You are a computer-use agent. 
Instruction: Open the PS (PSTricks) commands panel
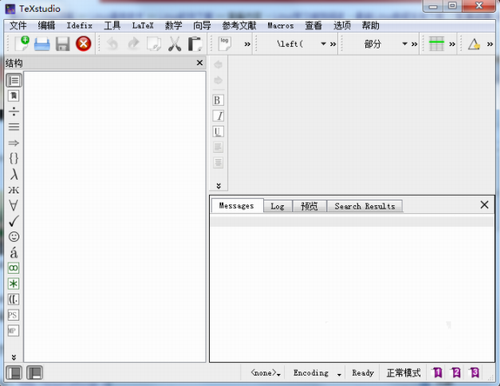click(x=13, y=315)
